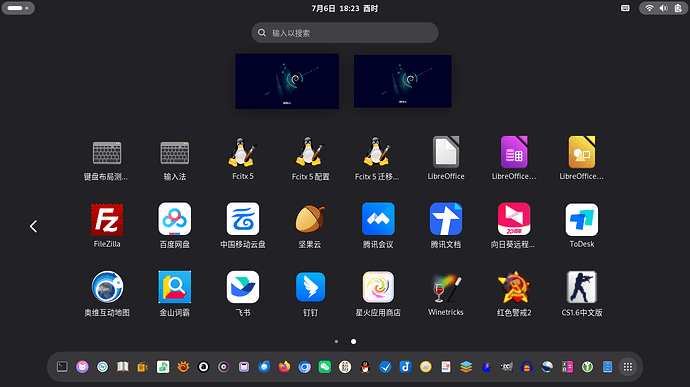This screenshot has width=690, height=387.
Task: Open the system status menu with Wi-Fi
Action: pos(663,8)
